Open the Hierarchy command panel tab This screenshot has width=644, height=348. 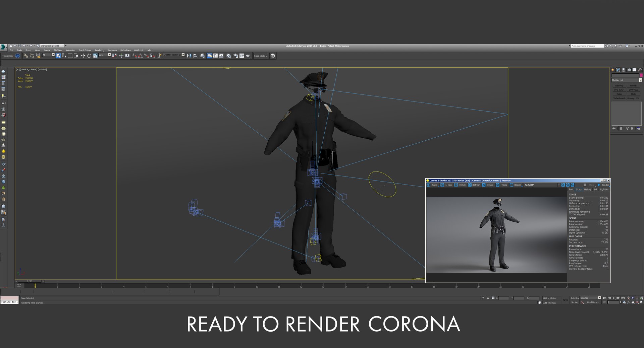point(624,70)
